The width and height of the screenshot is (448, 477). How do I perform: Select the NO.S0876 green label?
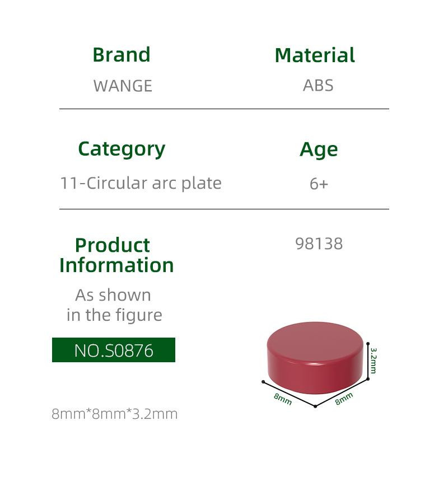pos(114,350)
